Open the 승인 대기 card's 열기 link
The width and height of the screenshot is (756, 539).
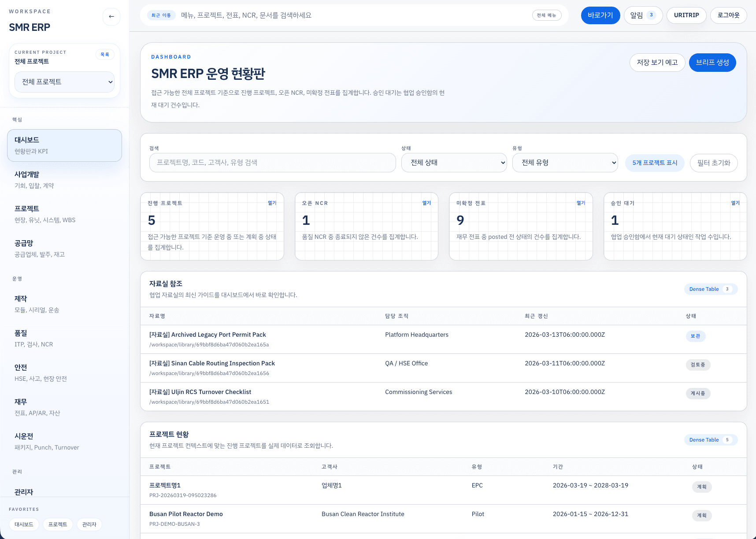735,203
